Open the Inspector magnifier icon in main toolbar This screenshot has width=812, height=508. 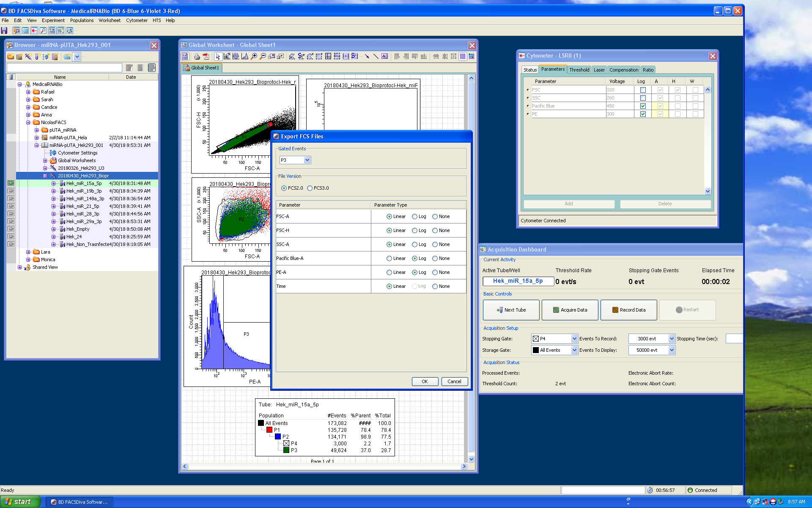(43, 30)
